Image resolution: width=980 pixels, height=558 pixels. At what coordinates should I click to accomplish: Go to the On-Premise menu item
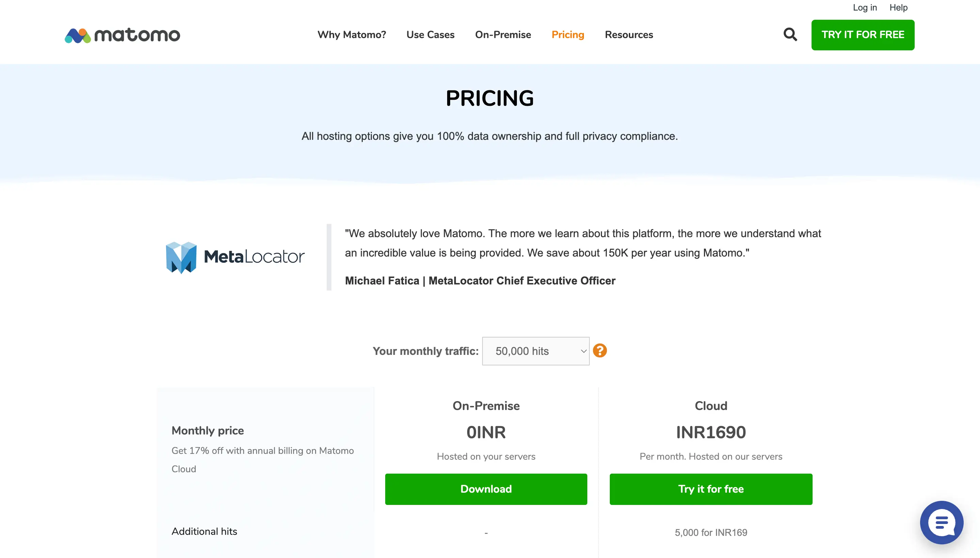(503, 35)
